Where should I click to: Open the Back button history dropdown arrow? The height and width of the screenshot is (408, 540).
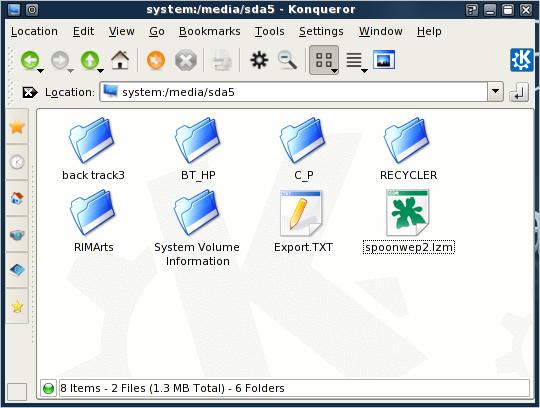41,71
